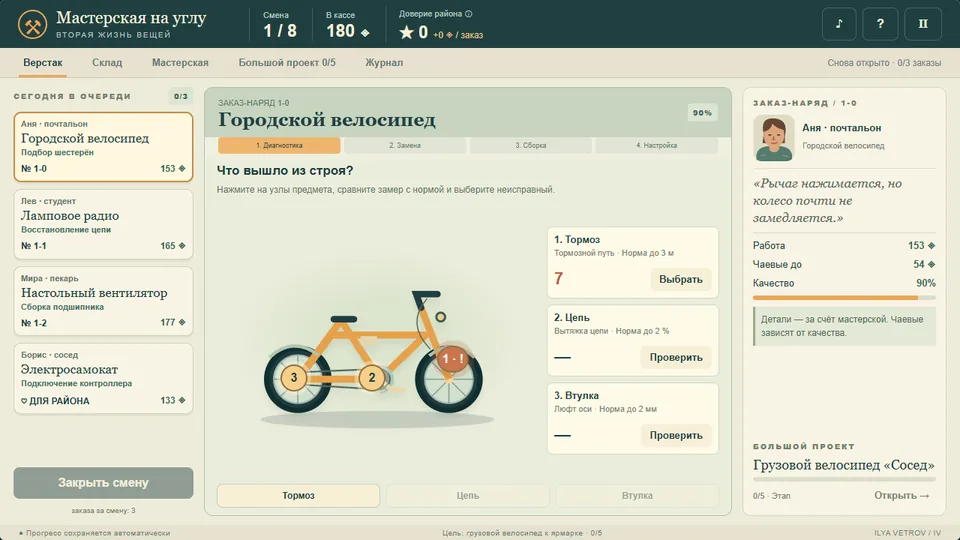Click the star trust rating icon

[407, 32]
